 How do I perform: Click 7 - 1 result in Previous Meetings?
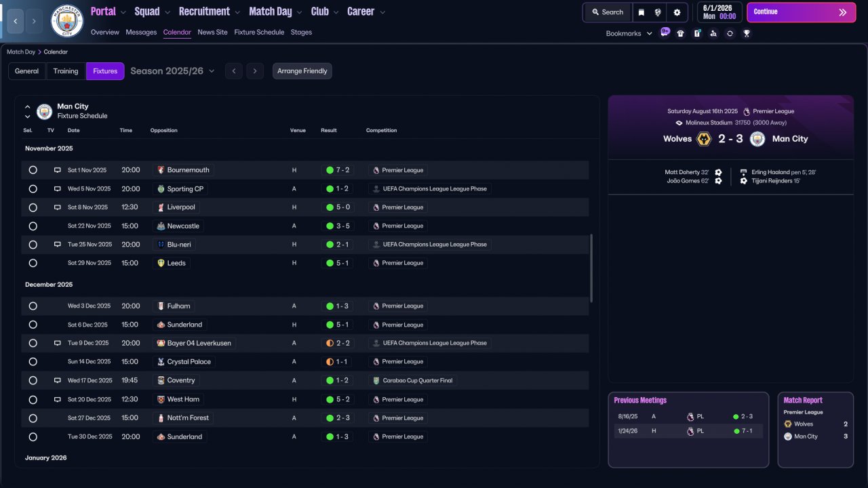click(x=743, y=431)
